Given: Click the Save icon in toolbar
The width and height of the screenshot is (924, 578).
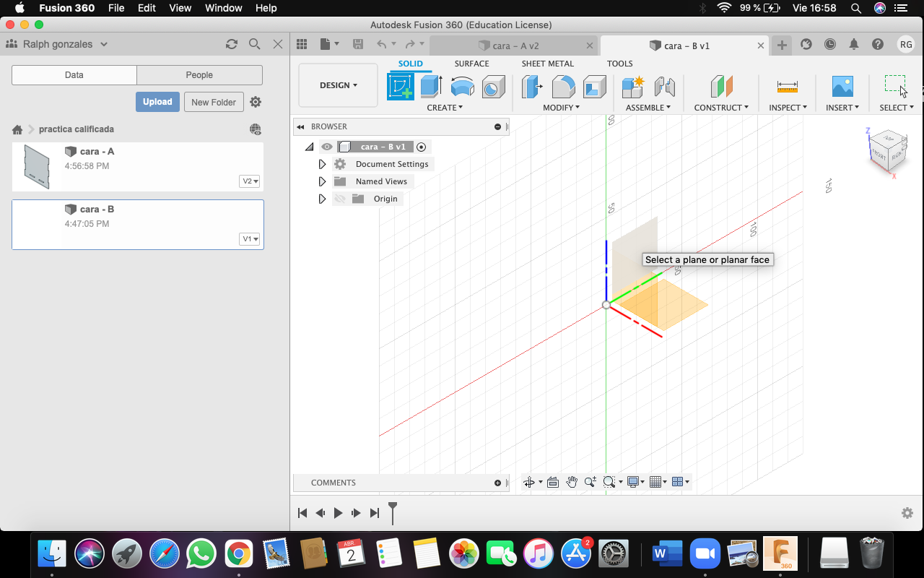Looking at the screenshot, I should tap(358, 44).
